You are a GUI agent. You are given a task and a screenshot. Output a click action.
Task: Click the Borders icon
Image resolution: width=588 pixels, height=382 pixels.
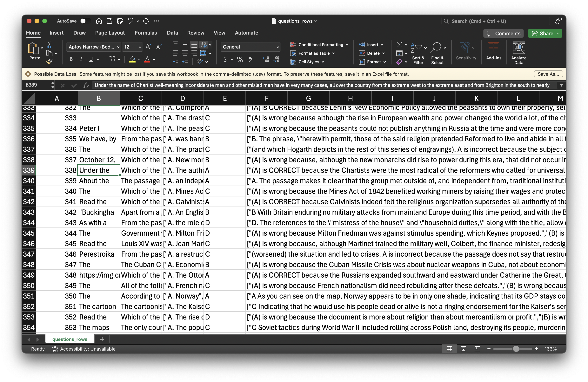tap(112, 59)
